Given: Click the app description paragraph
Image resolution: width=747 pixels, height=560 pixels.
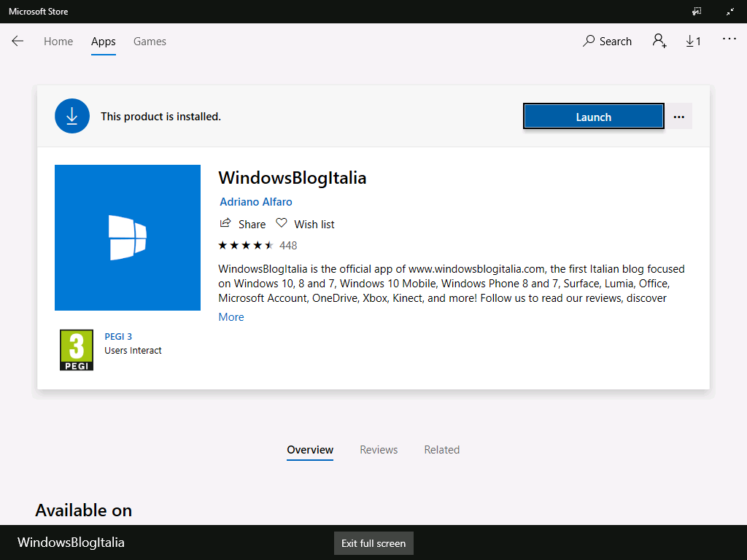Looking at the screenshot, I should click(452, 284).
